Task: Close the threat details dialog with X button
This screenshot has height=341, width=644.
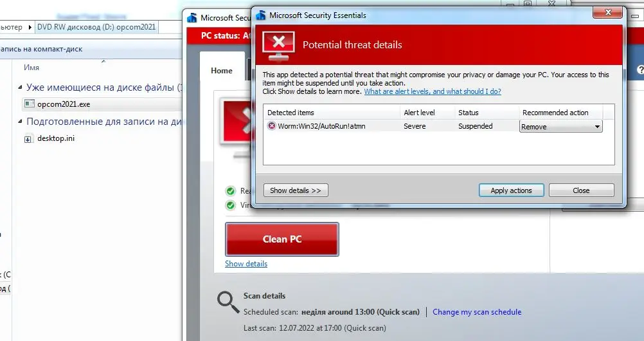Action: coord(608,12)
